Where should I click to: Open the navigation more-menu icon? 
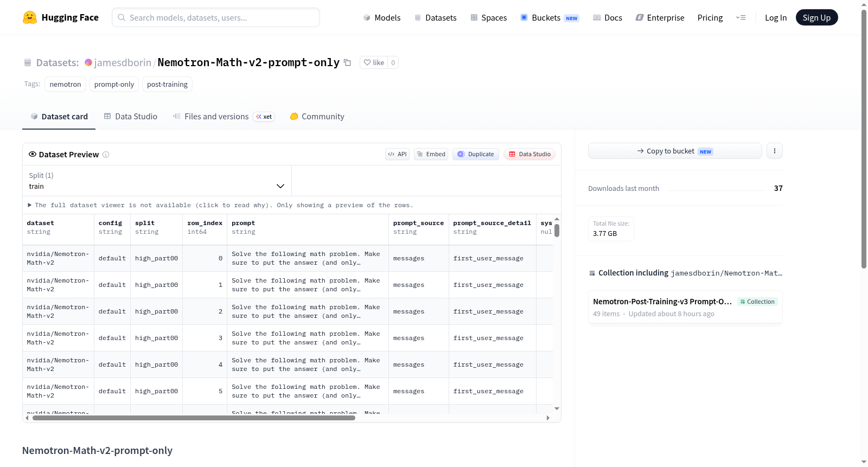[x=741, y=17]
